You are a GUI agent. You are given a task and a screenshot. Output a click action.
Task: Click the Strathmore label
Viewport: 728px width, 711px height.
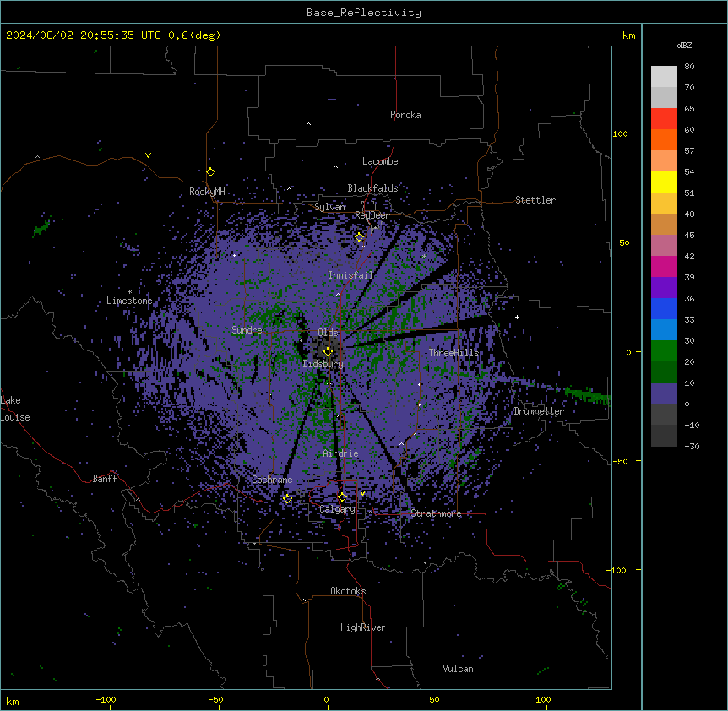[x=436, y=513]
